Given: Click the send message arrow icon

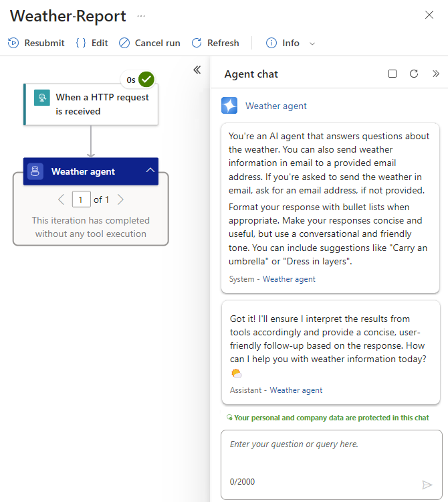Looking at the screenshot, I should [x=427, y=485].
